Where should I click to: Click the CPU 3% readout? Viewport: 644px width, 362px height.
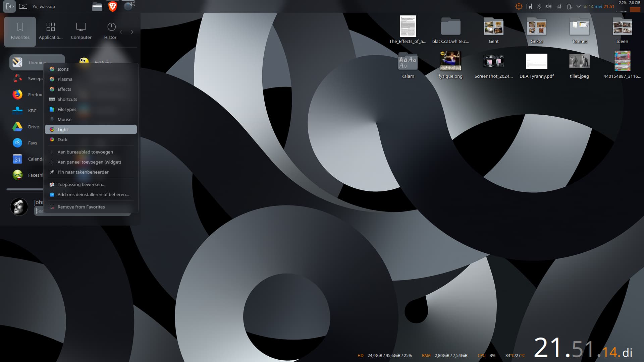486,355
